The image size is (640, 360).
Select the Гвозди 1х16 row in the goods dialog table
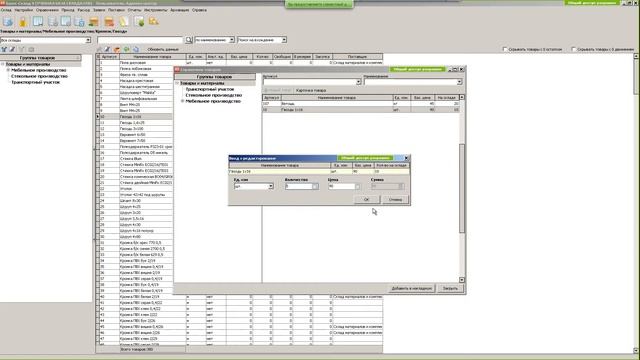(x=361, y=110)
